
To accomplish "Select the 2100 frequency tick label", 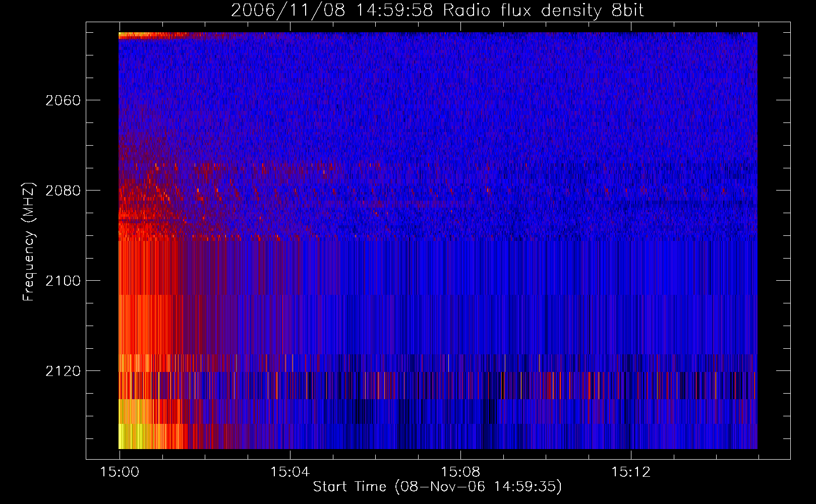I will 63,281.
